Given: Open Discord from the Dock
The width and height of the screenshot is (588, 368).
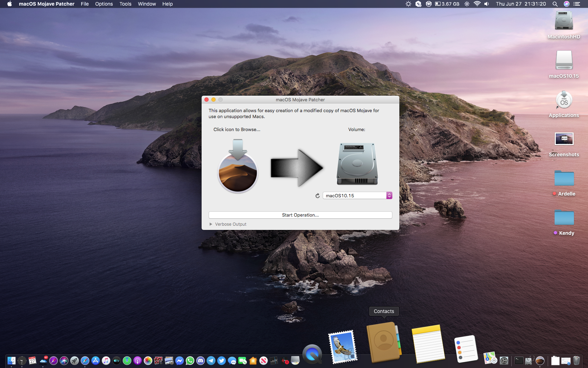Looking at the screenshot, I should point(201,360).
